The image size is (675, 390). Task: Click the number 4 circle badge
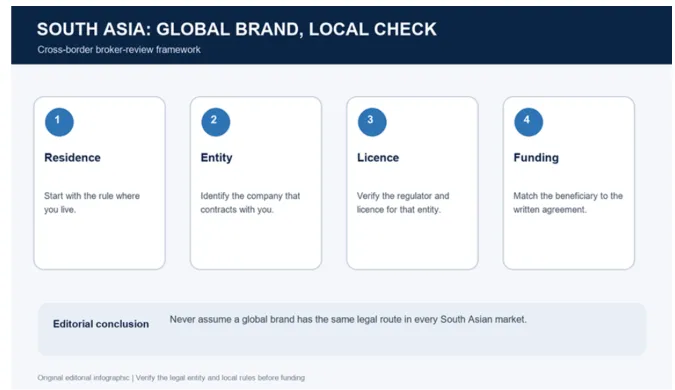pyautogui.click(x=529, y=122)
